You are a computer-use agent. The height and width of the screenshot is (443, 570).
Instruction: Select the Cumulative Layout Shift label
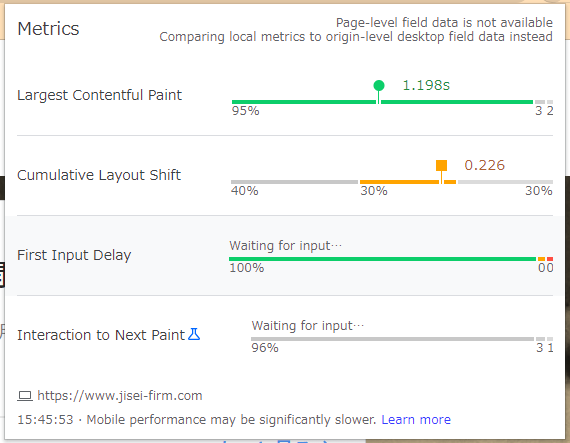(99, 175)
